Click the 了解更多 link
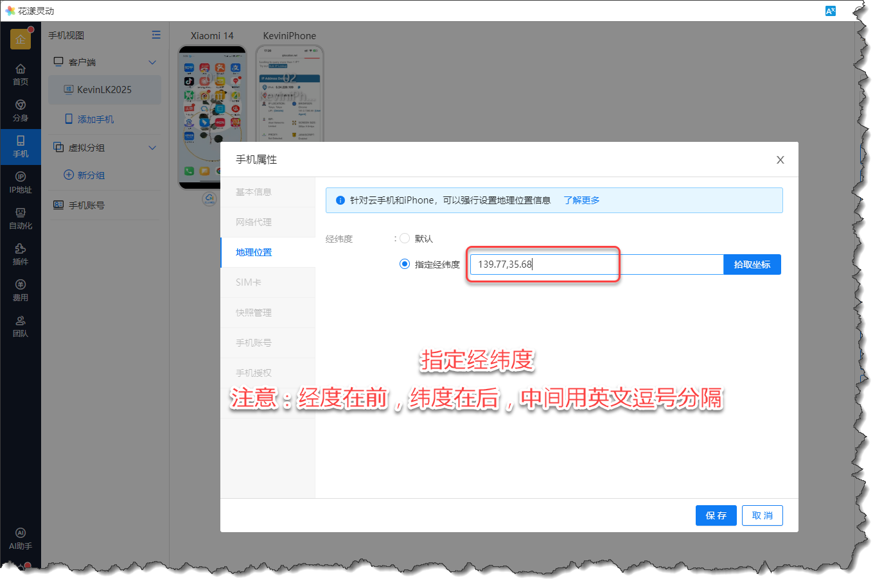This screenshot has width=882, height=588. [x=581, y=200]
